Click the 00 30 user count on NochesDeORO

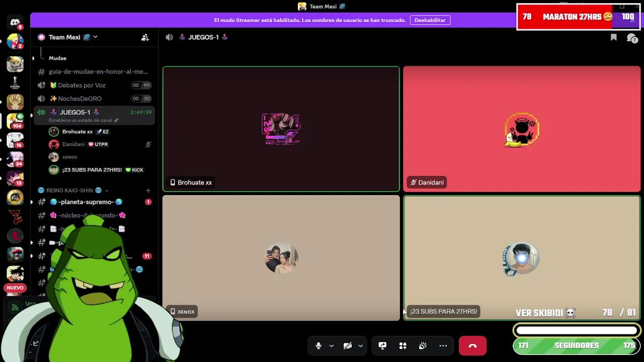(x=141, y=99)
